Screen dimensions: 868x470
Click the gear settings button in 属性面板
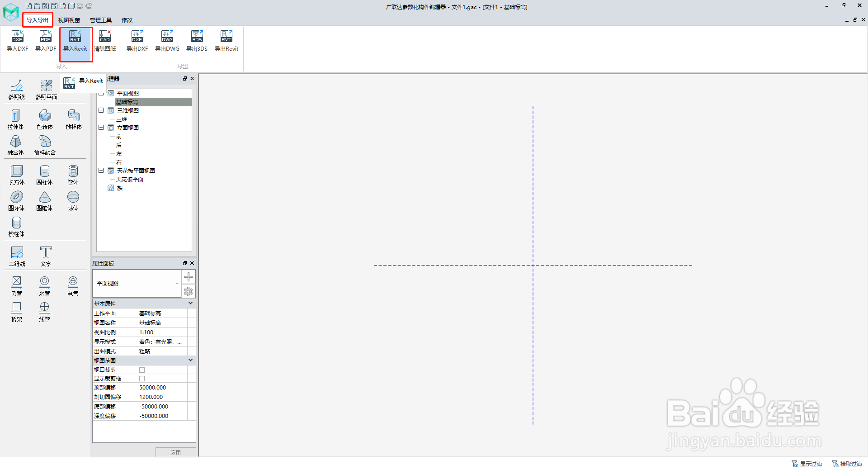(189, 291)
